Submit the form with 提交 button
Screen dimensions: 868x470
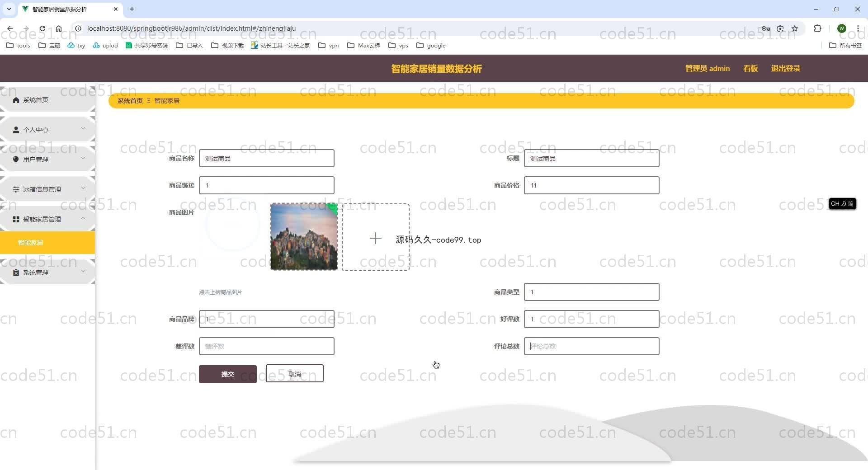pyautogui.click(x=228, y=374)
